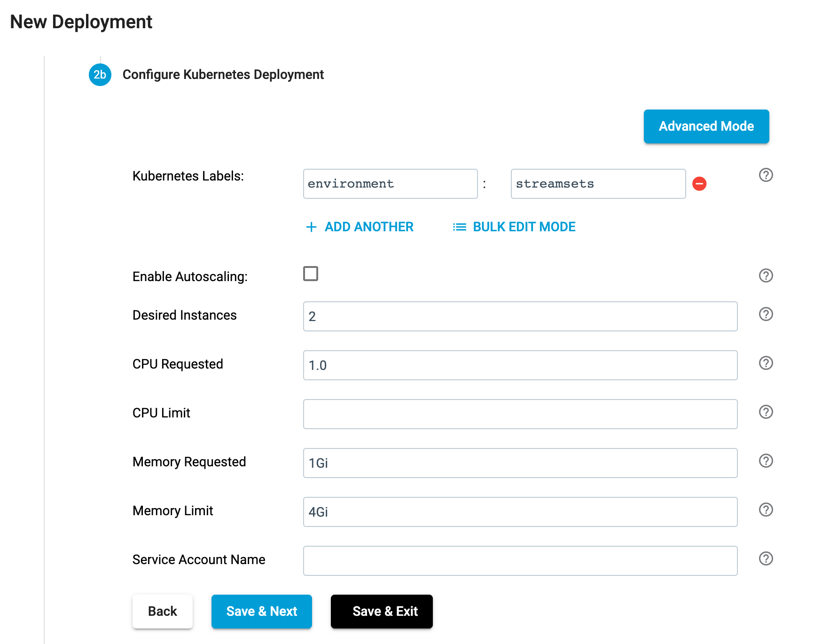Open help for CPU Limit
The image size is (814, 644).
[x=766, y=412]
